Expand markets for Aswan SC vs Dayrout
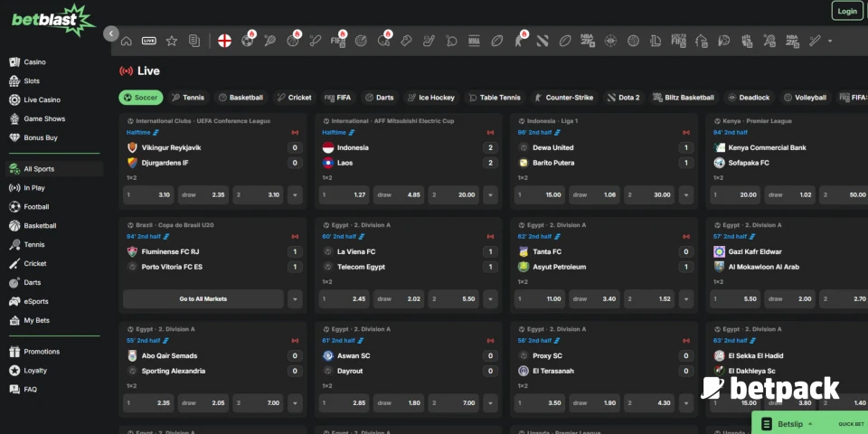This screenshot has height=434, width=868. [x=490, y=403]
